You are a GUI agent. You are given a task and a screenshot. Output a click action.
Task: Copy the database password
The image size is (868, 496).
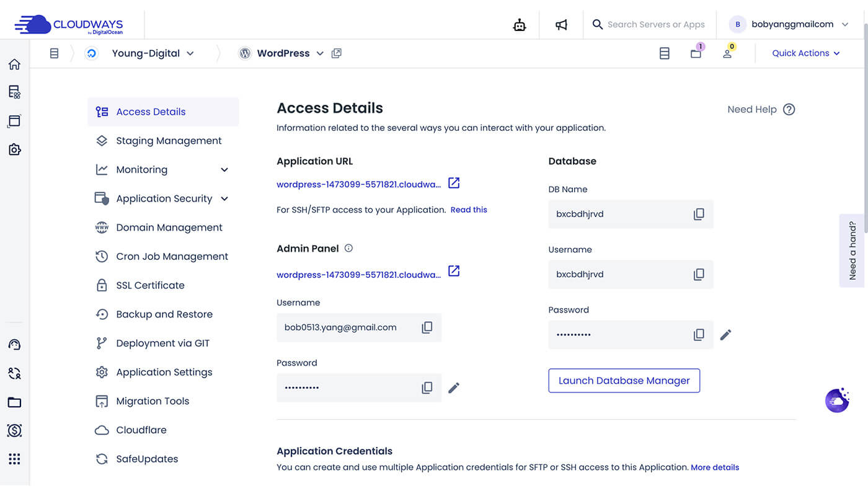pos(699,335)
